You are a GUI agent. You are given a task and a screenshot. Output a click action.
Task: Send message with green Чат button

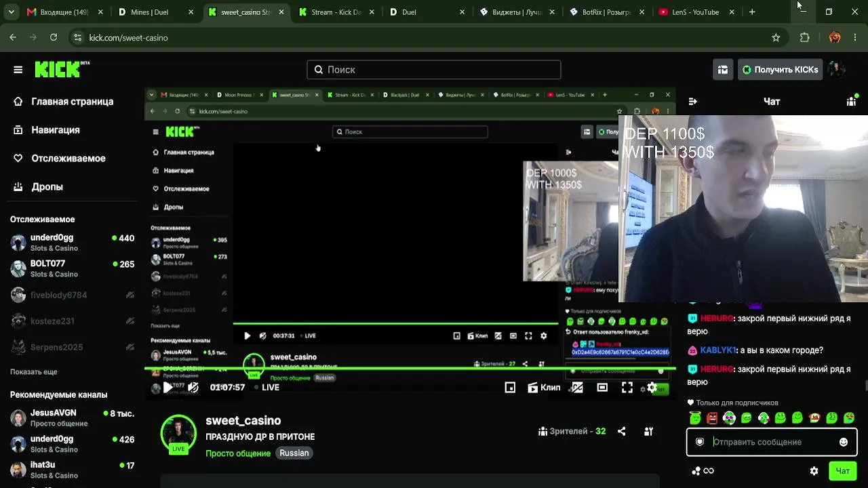coord(843,471)
